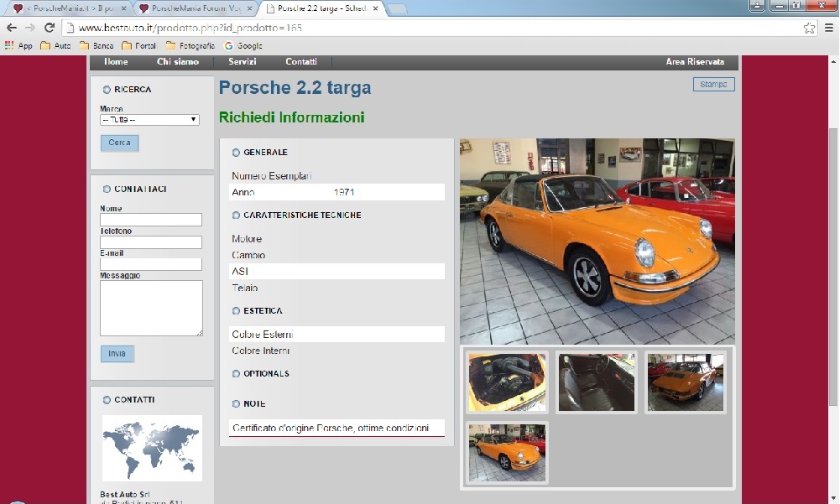Click the Best Auto Srl text
The height and width of the screenshot is (504, 840).
point(125,495)
